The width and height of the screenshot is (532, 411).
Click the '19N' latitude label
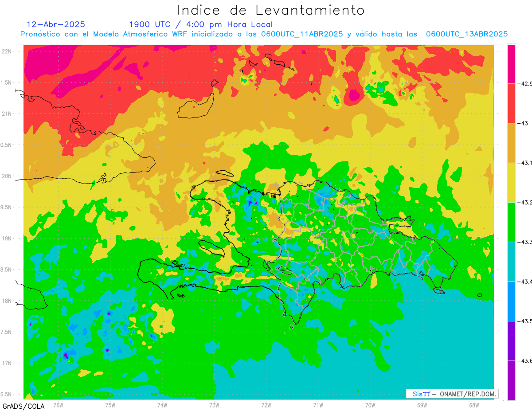7,239
